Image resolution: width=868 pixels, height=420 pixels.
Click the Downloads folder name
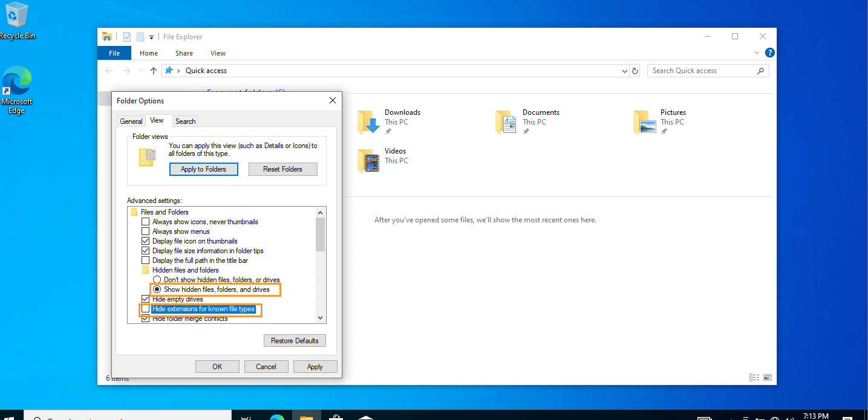[x=402, y=112]
